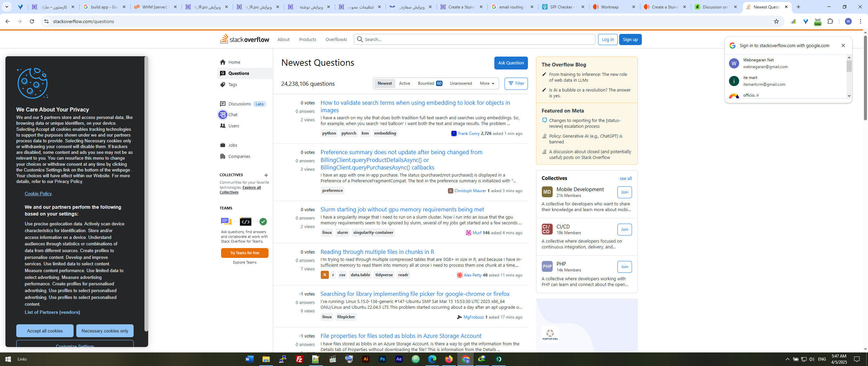This screenshot has width=868, height=366.
Task: Open Companies in the sidebar
Action: 239,156
